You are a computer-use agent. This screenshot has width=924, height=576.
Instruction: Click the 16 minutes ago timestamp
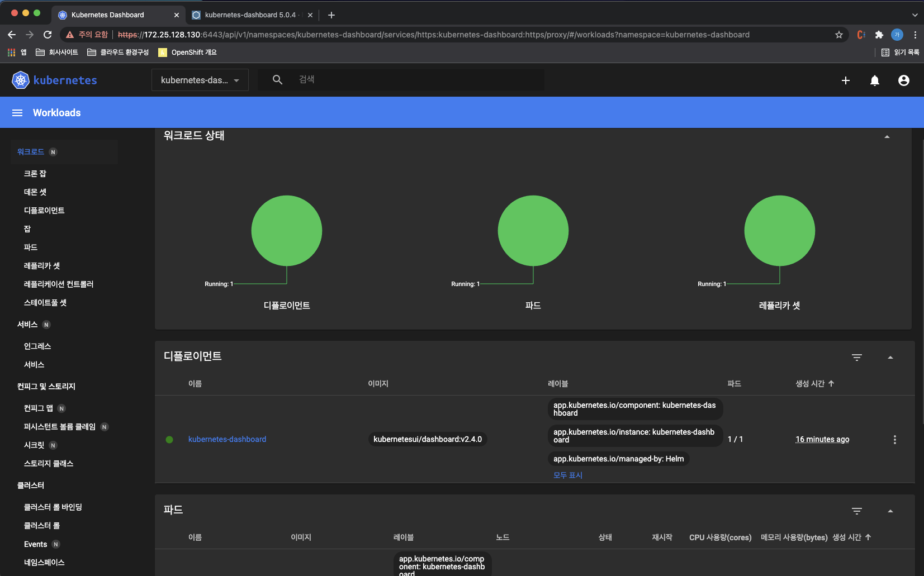pyautogui.click(x=822, y=440)
